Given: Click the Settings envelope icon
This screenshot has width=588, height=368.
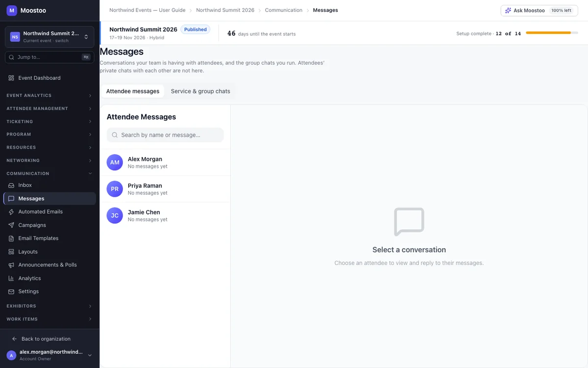Looking at the screenshot, I should [x=11, y=291].
